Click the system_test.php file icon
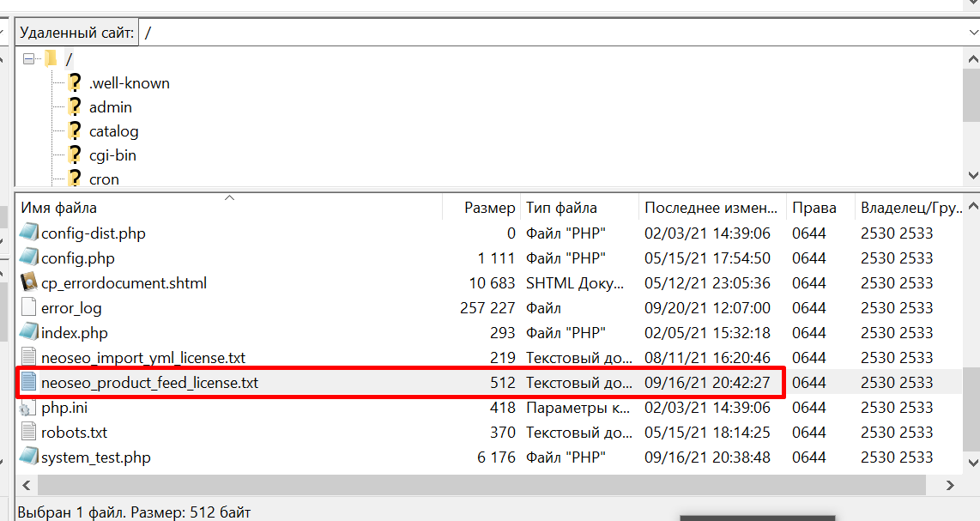The width and height of the screenshot is (980, 521). [x=29, y=457]
